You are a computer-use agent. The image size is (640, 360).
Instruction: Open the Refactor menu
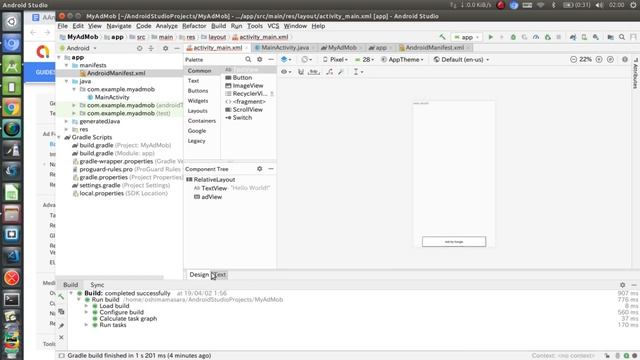click(x=194, y=26)
